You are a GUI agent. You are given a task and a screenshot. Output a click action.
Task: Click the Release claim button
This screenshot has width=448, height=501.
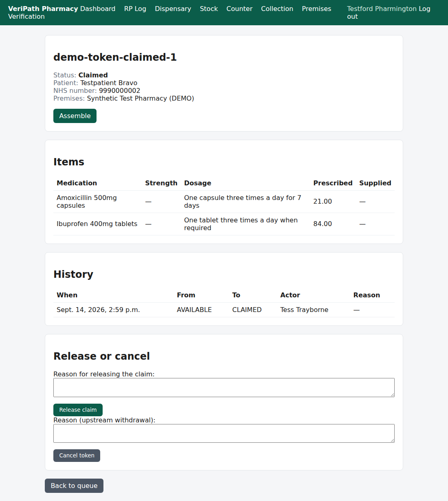[x=78, y=410]
